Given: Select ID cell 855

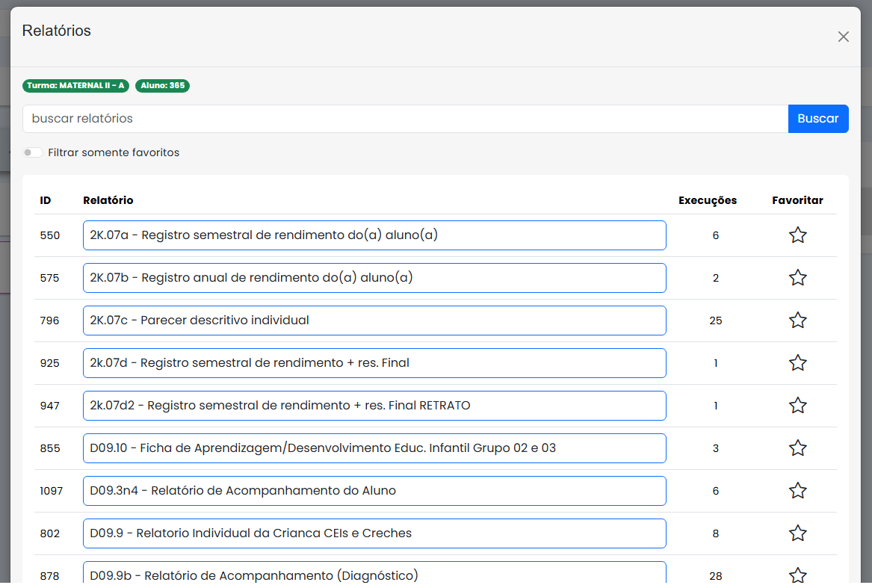Looking at the screenshot, I should [x=49, y=448].
